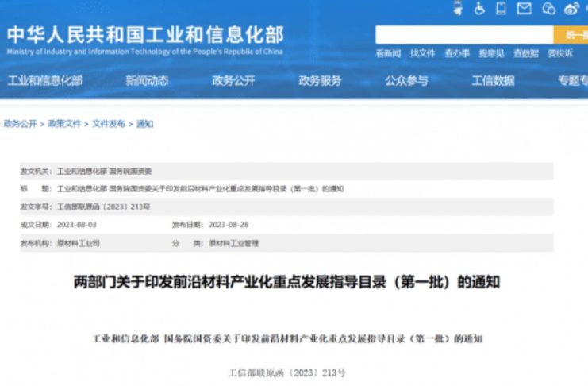Click the 发文字号 value 工信部联原函〔2023〕213号

coord(103,207)
